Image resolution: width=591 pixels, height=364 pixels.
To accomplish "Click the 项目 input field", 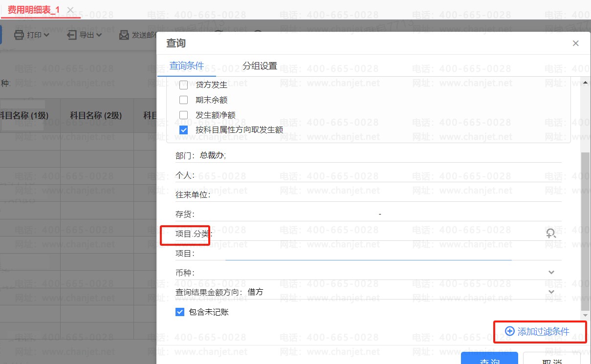I will [369, 253].
